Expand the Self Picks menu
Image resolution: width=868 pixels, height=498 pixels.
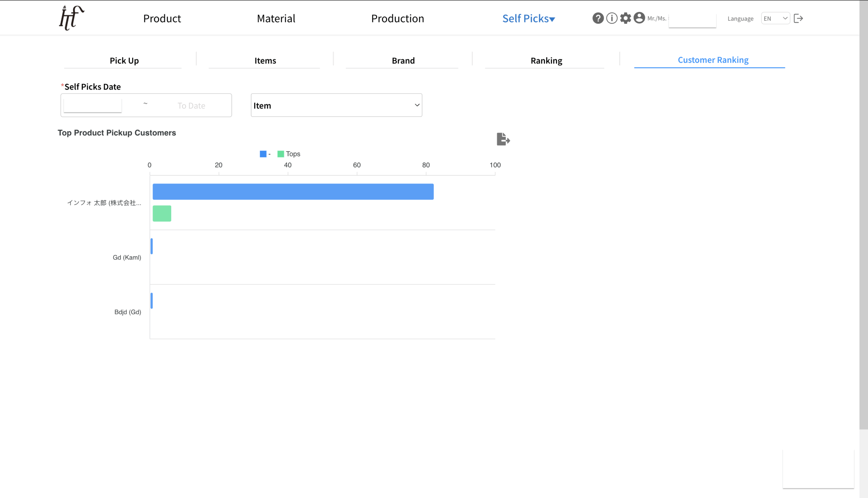(528, 18)
